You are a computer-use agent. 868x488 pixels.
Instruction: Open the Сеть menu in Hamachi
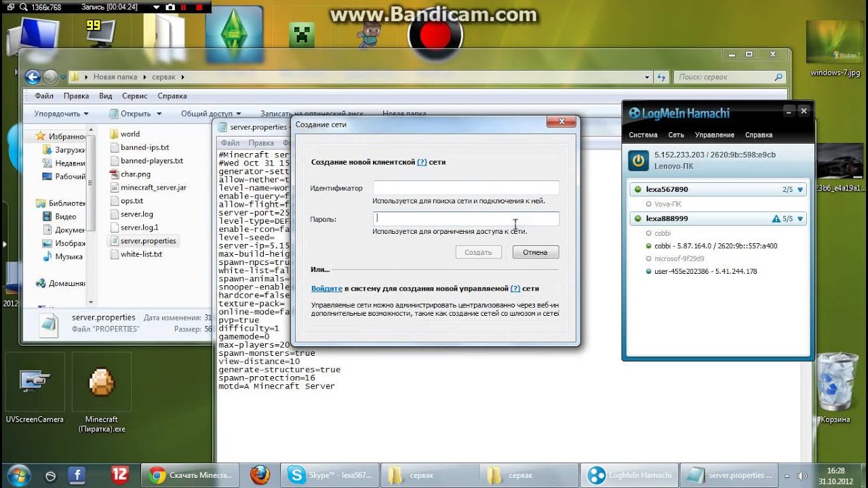coord(676,135)
